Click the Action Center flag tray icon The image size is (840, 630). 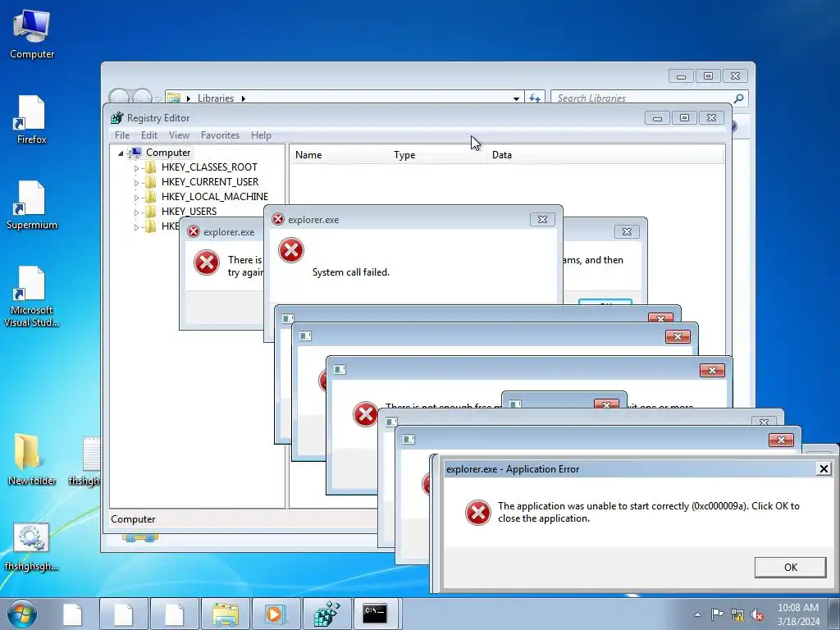click(717, 614)
